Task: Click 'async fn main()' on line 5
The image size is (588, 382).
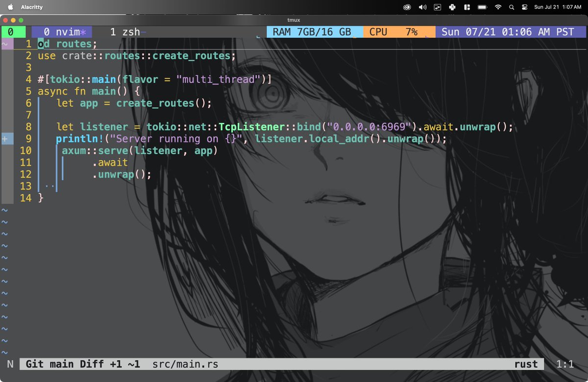Action: [x=83, y=91]
